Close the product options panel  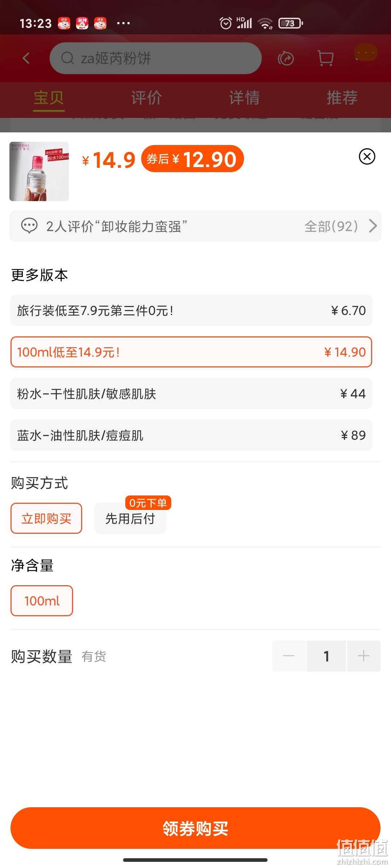(367, 157)
